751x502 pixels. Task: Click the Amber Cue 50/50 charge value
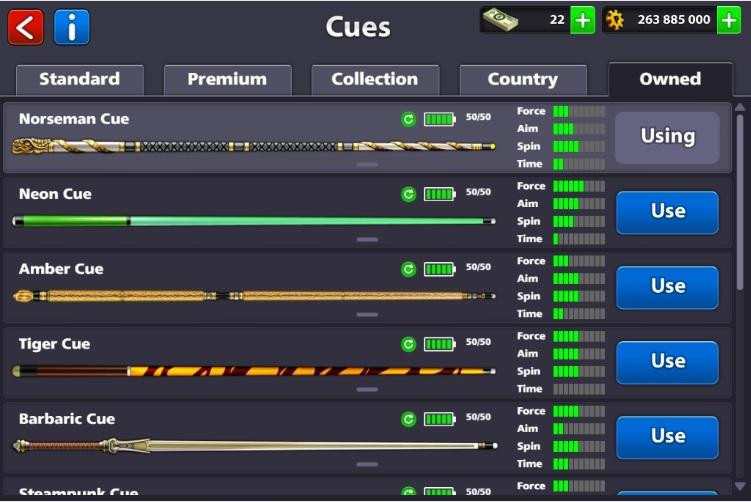click(478, 267)
